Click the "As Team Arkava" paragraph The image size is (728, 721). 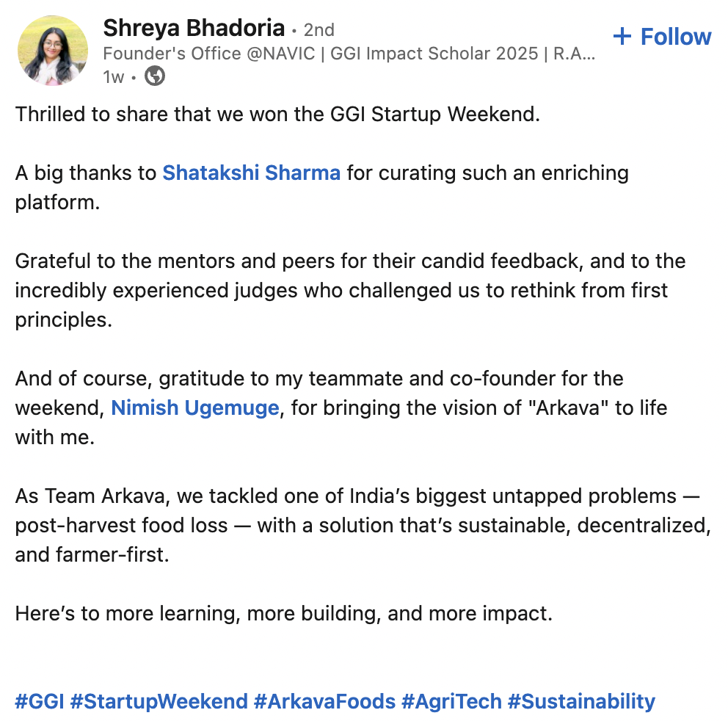(x=363, y=526)
